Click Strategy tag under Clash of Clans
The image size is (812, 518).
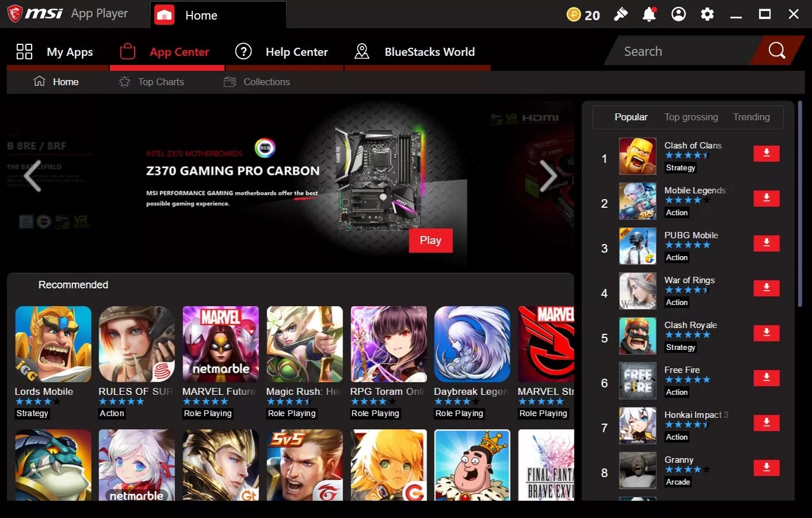[680, 167]
